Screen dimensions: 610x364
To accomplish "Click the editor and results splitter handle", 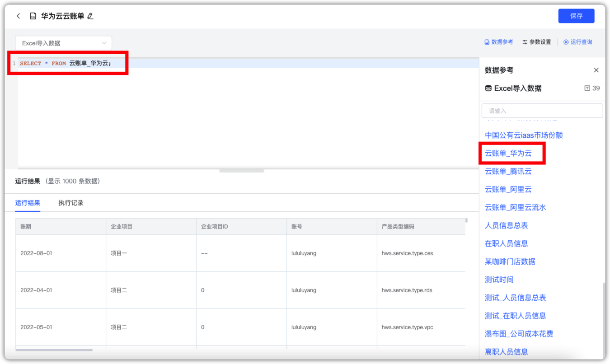I will [x=242, y=171].
